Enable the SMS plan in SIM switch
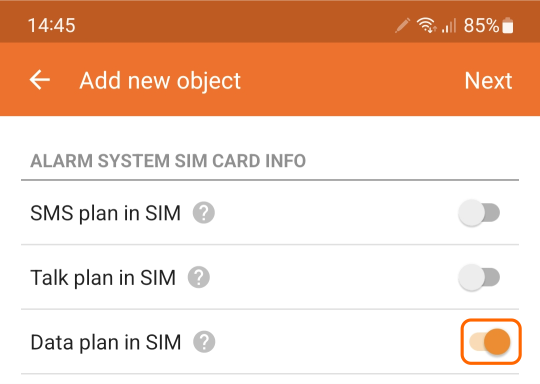This screenshot has width=540, height=384. coord(479,213)
